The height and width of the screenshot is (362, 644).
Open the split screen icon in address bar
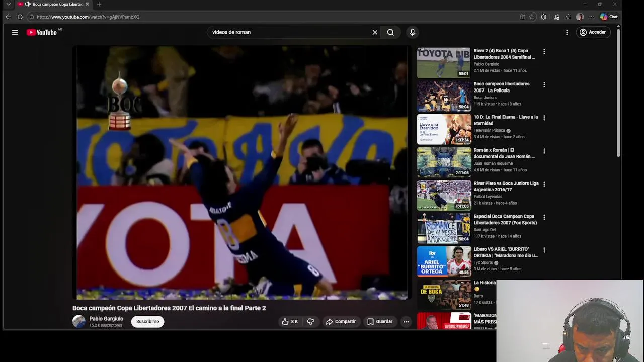tap(522, 17)
